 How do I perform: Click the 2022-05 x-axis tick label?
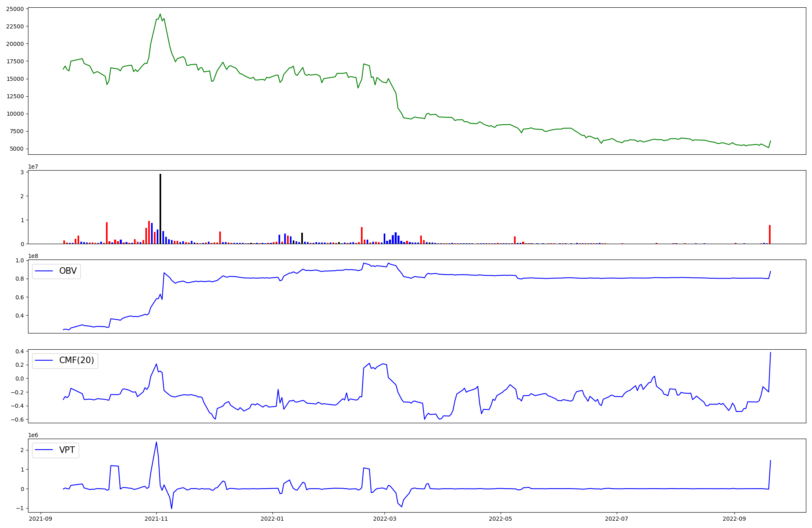501,519
